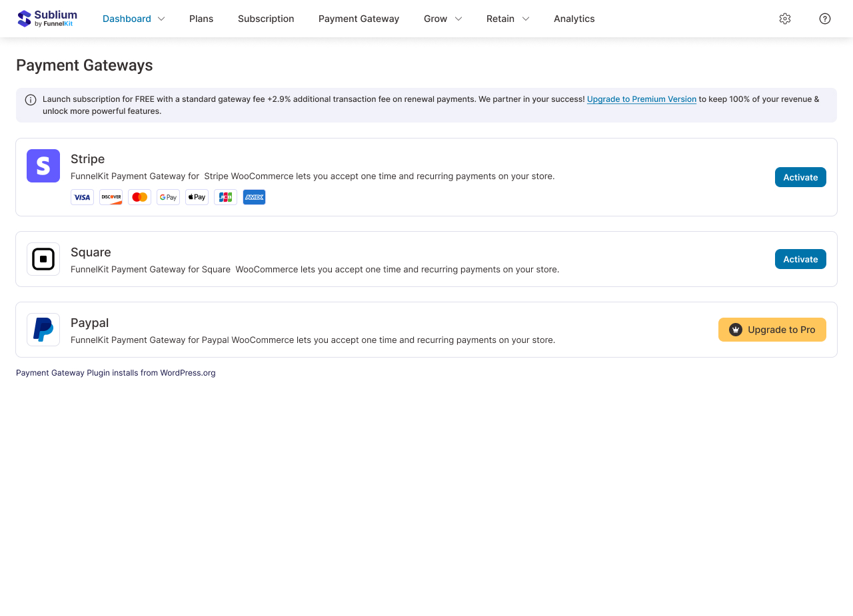The image size is (853, 616).
Task: Click the Paypal gateway title
Action: point(89,323)
